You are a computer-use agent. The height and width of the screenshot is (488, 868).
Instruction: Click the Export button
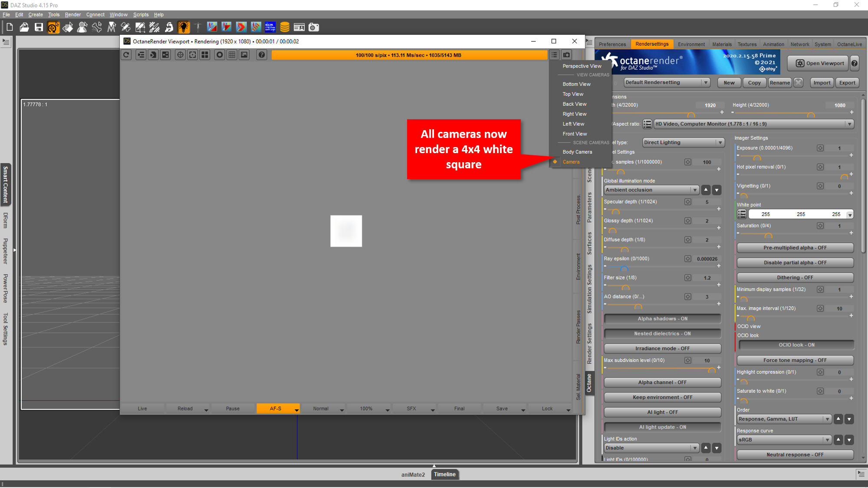point(847,83)
